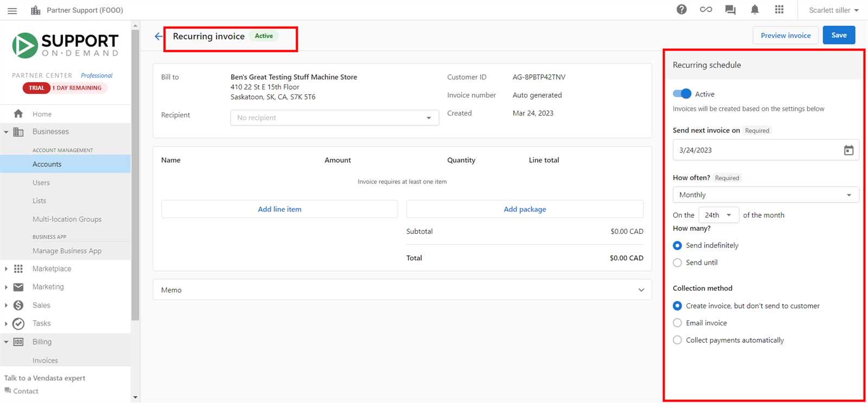Expand the Marketing tree arrow
The image size is (868, 403).
(x=6, y=287)
